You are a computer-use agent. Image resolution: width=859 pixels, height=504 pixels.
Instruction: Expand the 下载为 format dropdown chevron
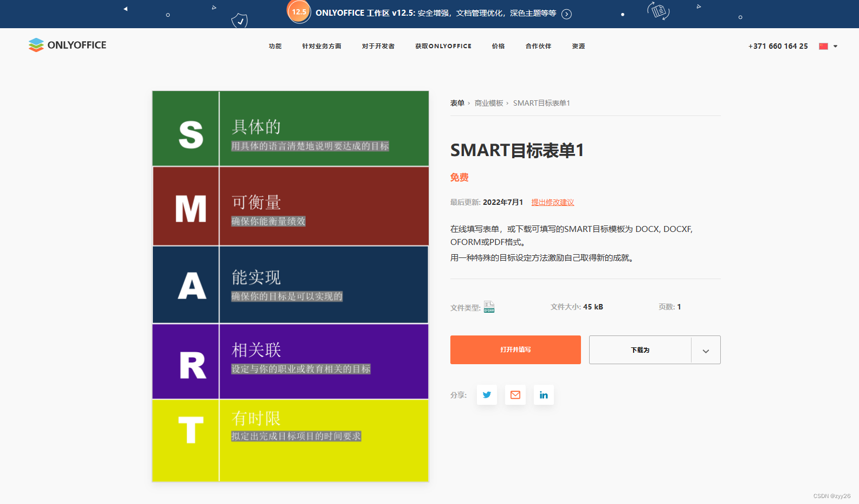[706, 350]
